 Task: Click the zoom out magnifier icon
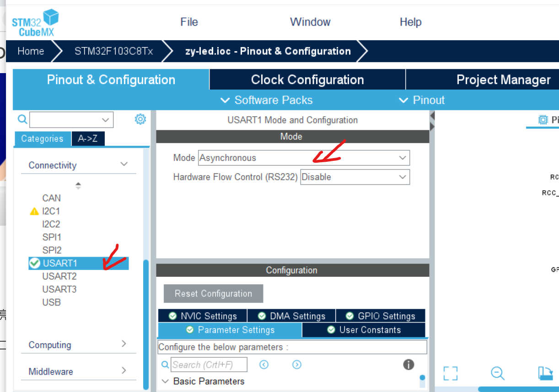coord(498,373)
